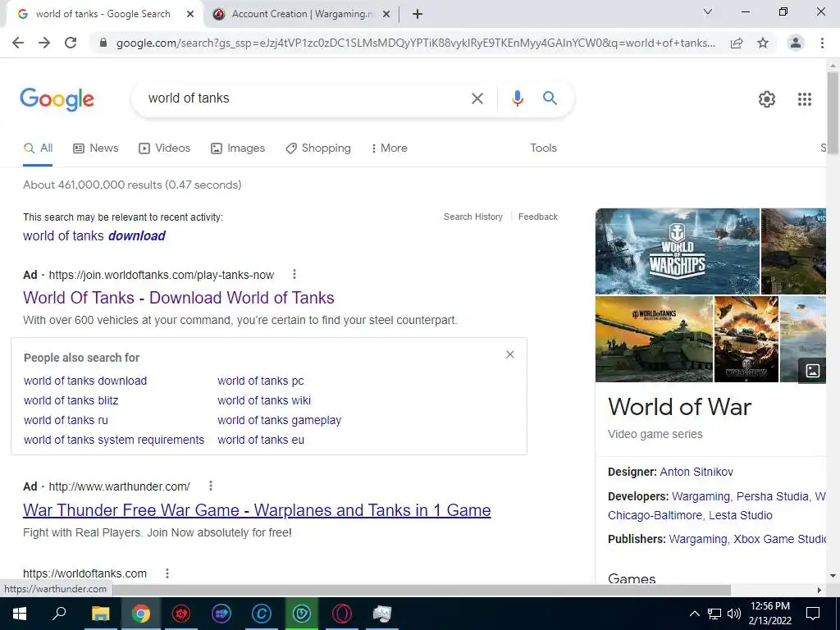Search for world of tanks eu
Screen dimensions: 840x630
(x=261, y=440)
